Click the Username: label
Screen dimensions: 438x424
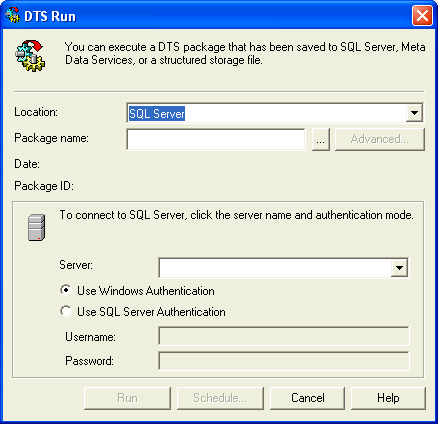pos(90,337)
